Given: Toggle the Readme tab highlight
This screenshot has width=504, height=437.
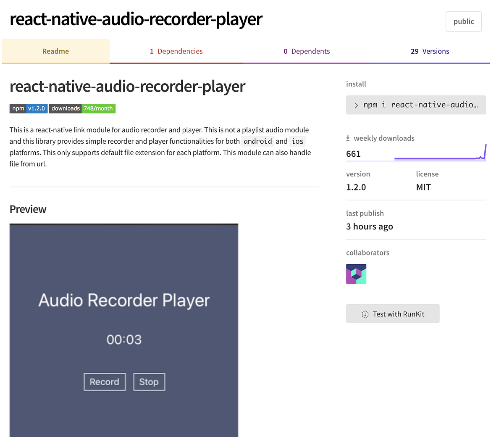Looking at the screenshot, I should 55,51.
